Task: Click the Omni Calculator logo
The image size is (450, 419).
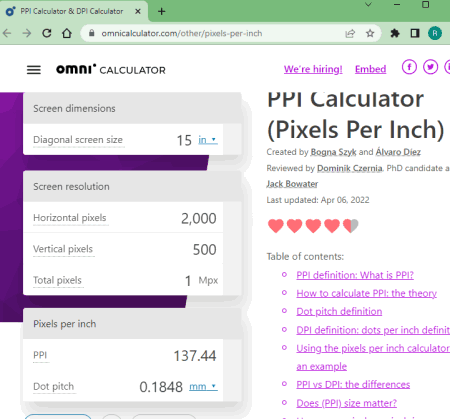Action: click(111, 69)
